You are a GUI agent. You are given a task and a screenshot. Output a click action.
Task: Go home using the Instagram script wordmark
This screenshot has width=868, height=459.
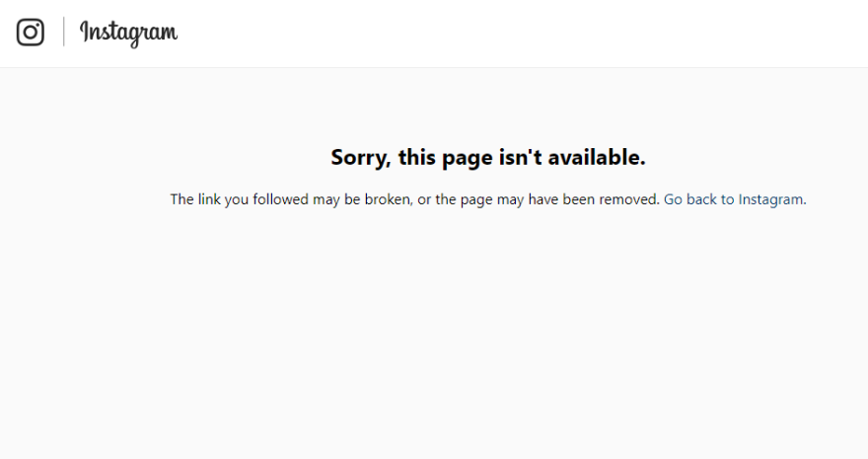pos(128,34)
